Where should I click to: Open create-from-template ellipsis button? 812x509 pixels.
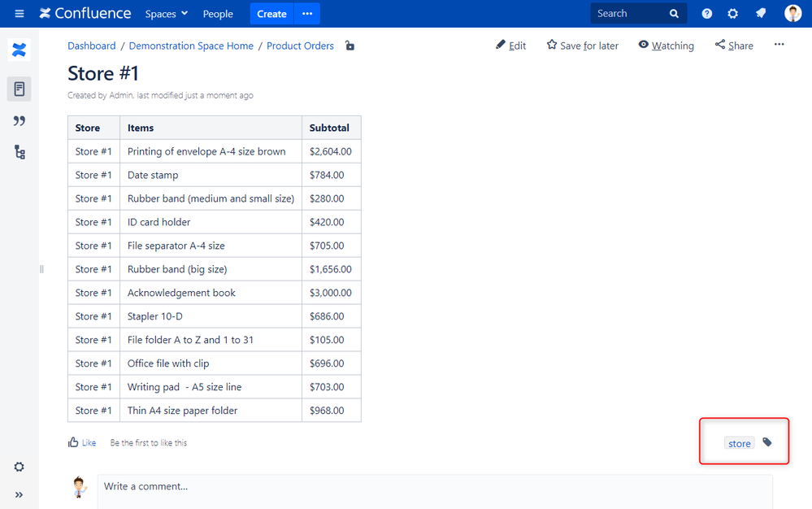click(x=307, y=14)
